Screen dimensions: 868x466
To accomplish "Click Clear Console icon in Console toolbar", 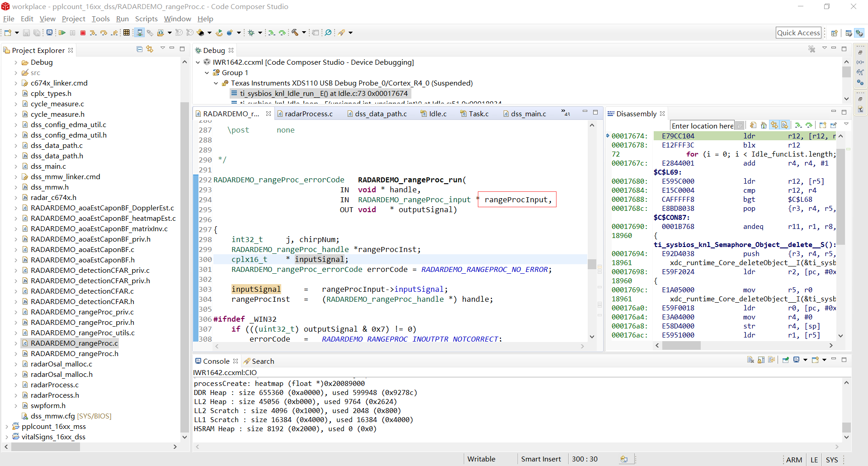I will pyautogui.click(x=750, y=360).
